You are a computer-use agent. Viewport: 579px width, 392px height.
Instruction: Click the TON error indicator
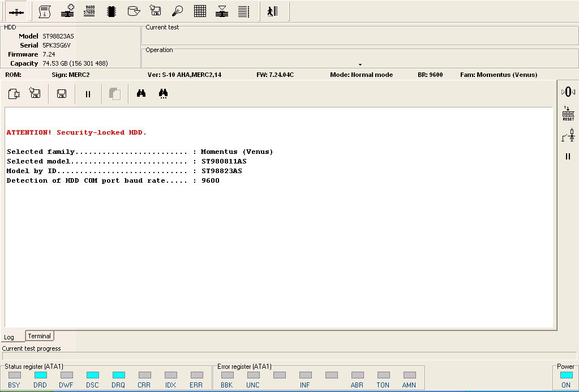coord(384,375)
